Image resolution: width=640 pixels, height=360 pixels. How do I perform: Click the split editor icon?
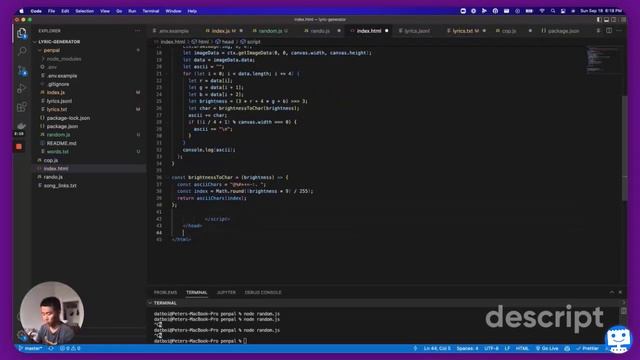pos(609,31)
